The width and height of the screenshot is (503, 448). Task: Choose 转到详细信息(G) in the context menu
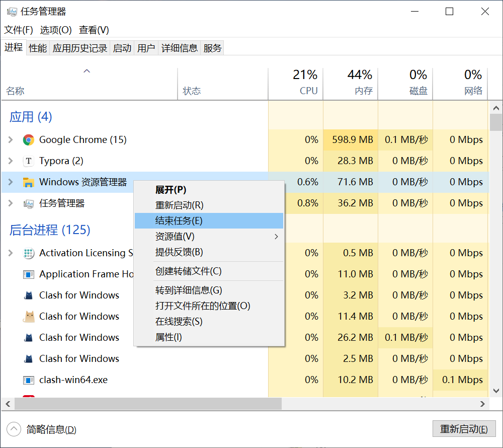(209, 290)
